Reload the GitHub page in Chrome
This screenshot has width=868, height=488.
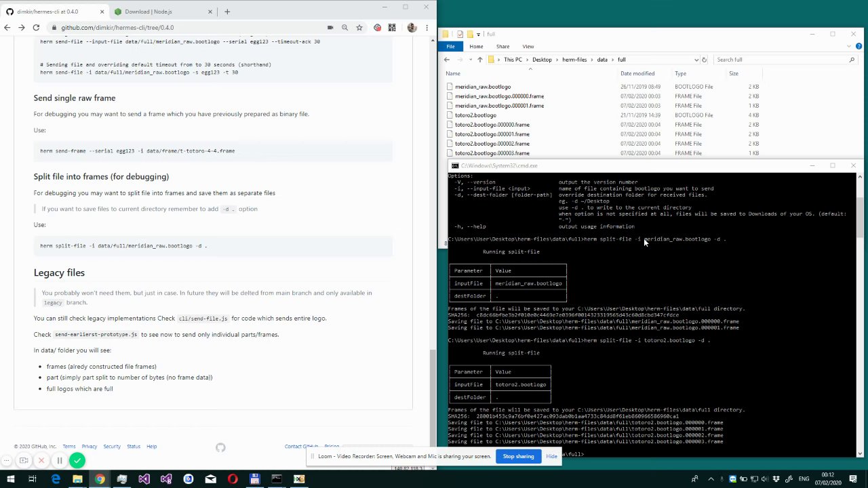(x=36, y=28)
